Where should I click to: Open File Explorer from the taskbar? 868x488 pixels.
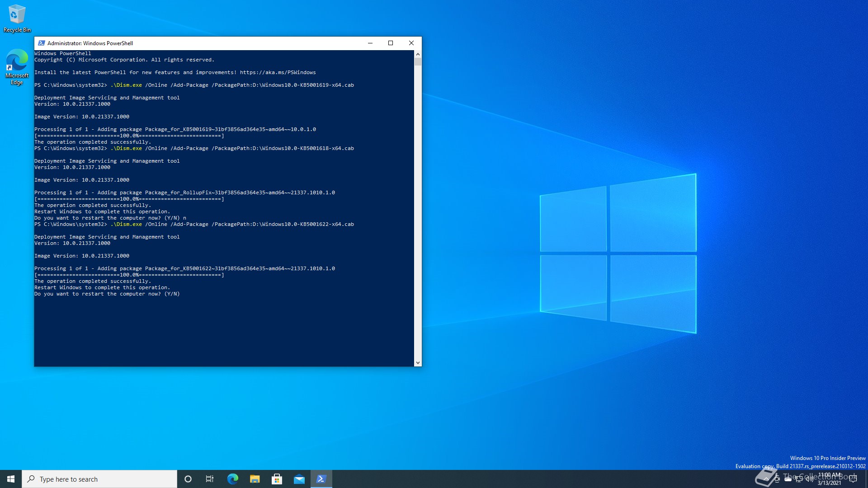click(x=255, y=479)
